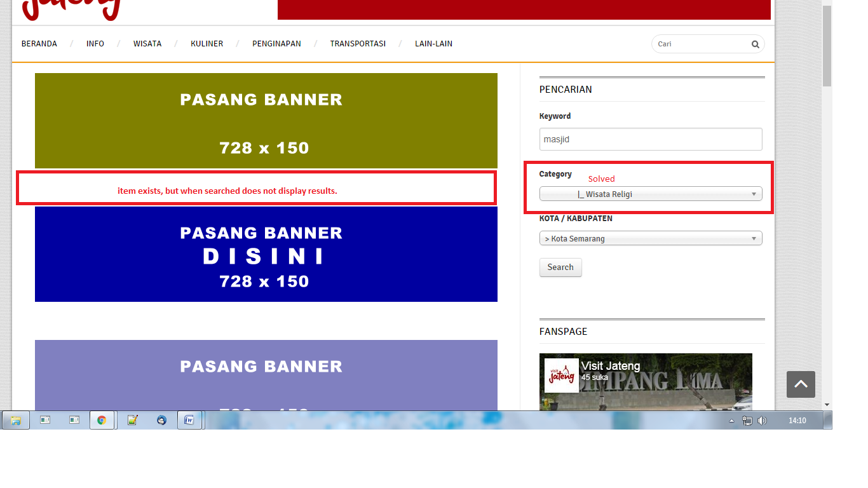Click the search magnifier icon in navbar
This screenshot has height=488, width=868.
click(x=755, y=44)
